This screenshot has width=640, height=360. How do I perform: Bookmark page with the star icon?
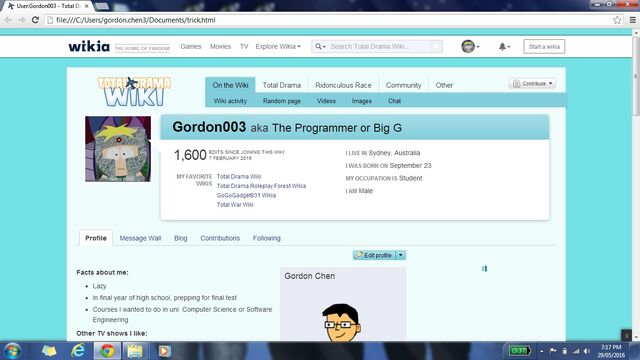[617, 20]
